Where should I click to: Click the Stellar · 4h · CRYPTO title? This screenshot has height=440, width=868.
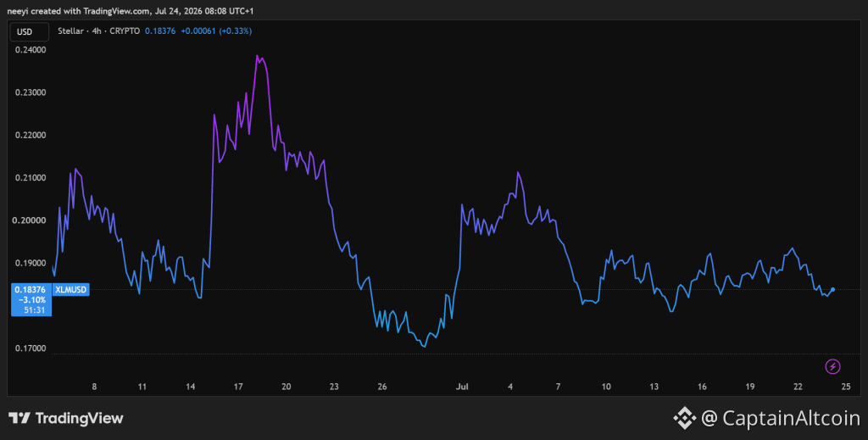click(x=99, y=31)
